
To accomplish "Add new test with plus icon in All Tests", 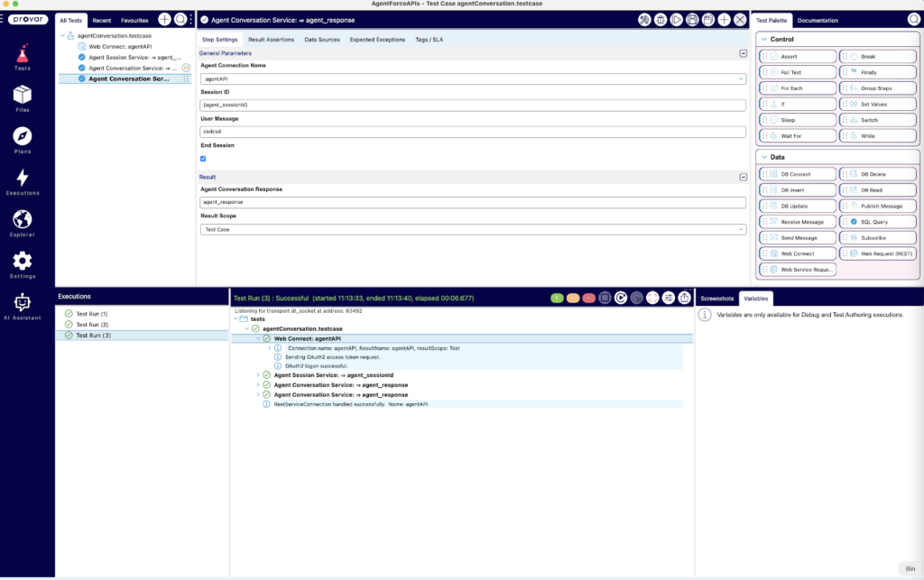I will tap(164, 20).
